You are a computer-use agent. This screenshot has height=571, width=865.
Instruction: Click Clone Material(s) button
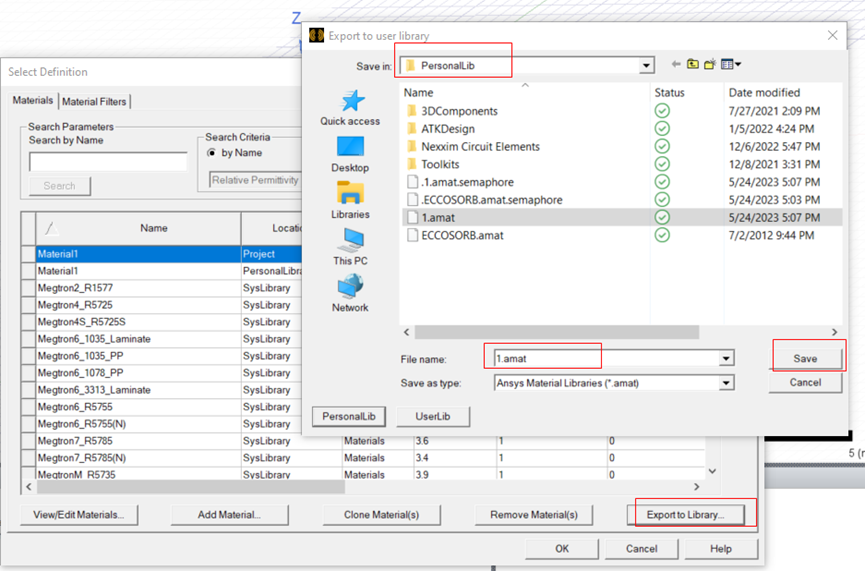click(x=381, y=515)
